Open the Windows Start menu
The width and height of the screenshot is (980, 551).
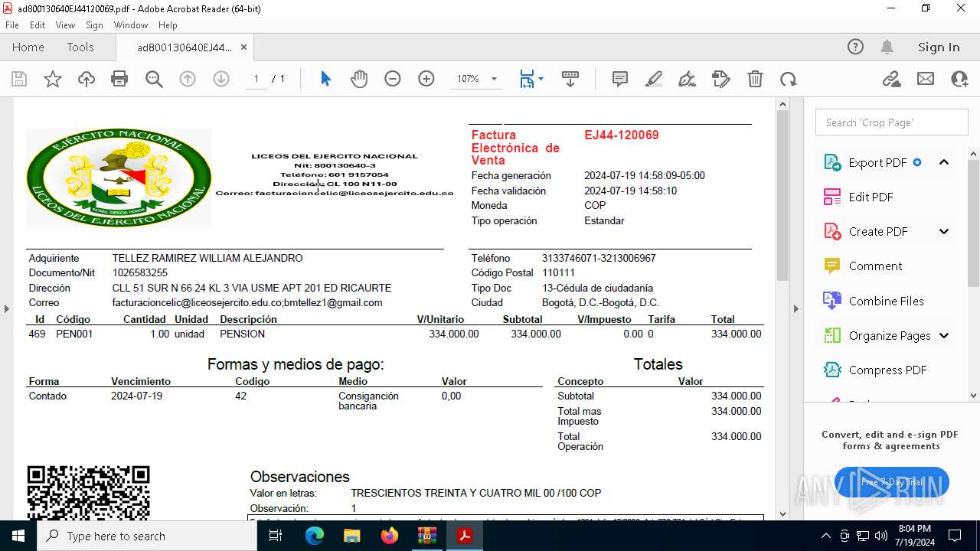pyautogui.click(x=18, y=536)
